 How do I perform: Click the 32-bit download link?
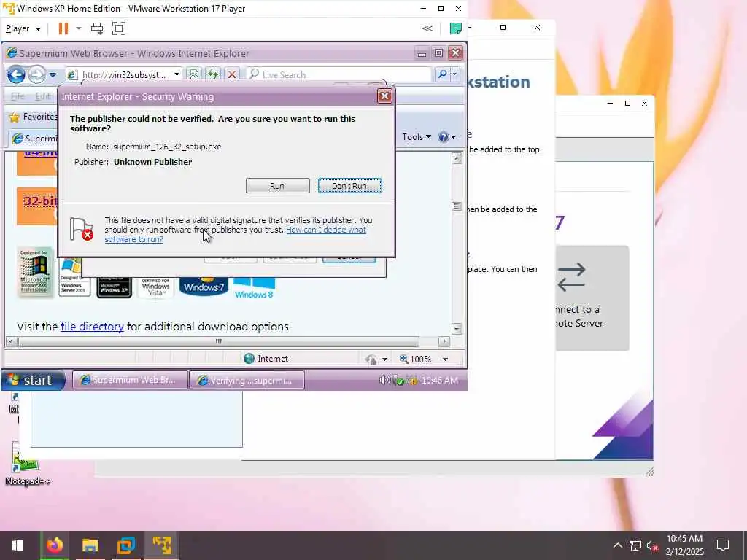tap(40, 201)
